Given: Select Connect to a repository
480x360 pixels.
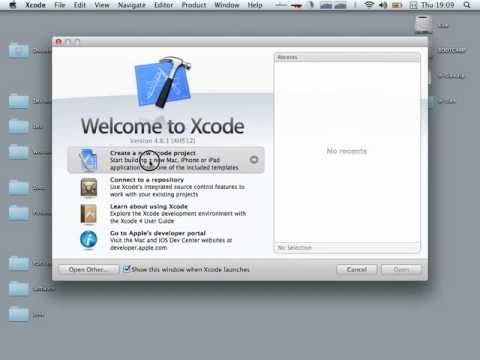Looking at the screenshot, I should click(x=166, y=187).
